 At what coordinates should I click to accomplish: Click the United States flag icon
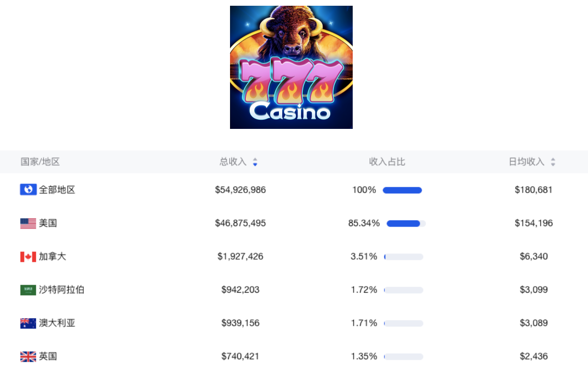point(28,223)
